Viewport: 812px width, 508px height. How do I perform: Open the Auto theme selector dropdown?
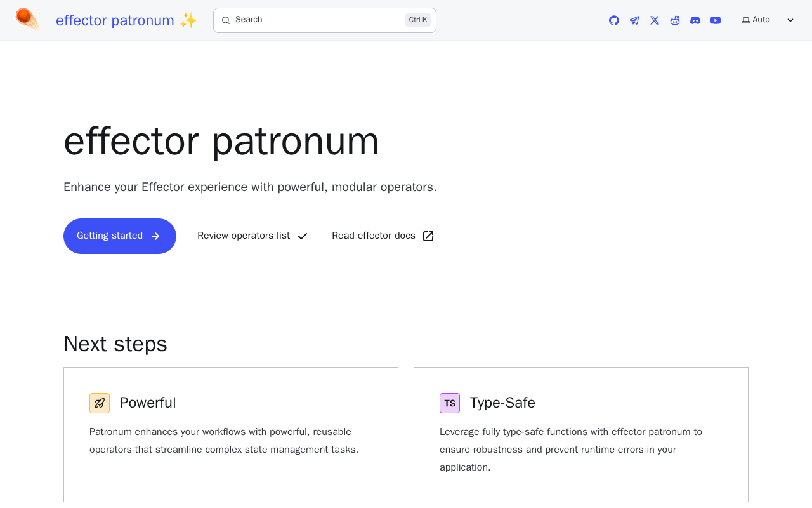click(x=761, y=20)
